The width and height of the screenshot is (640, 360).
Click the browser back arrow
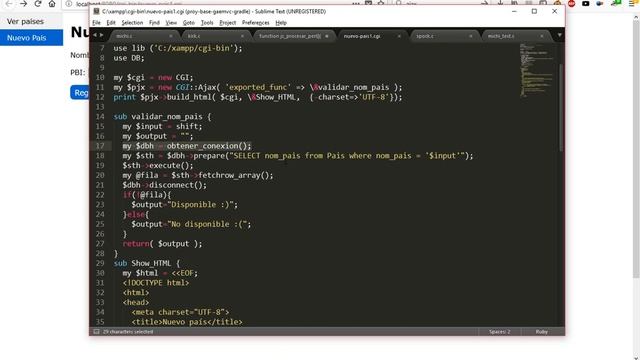click(9, 4)
